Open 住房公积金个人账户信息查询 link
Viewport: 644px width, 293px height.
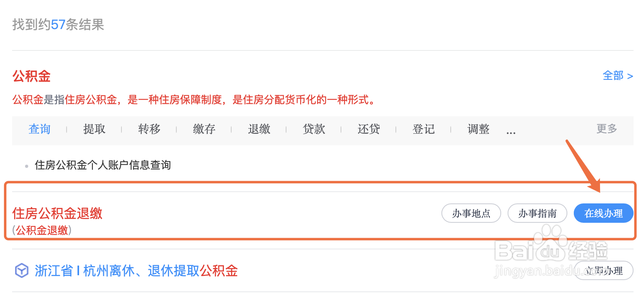[x=103, y=165]
